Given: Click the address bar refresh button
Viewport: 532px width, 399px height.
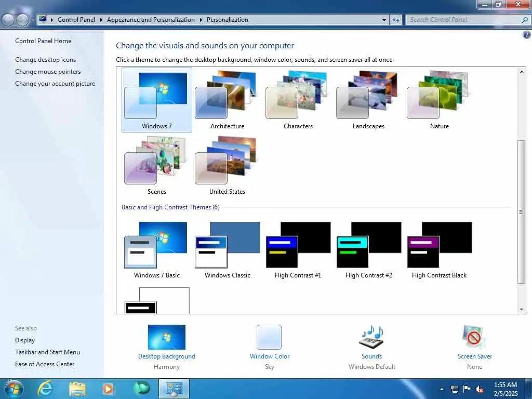Looking at the screenshot, I should [395, 20].
